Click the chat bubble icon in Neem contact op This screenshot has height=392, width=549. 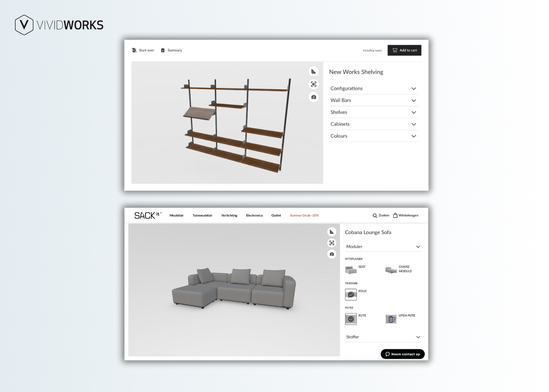387,354
